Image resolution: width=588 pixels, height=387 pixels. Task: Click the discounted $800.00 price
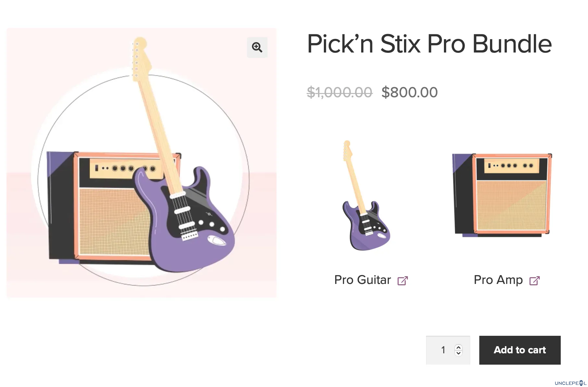[410, 92]
